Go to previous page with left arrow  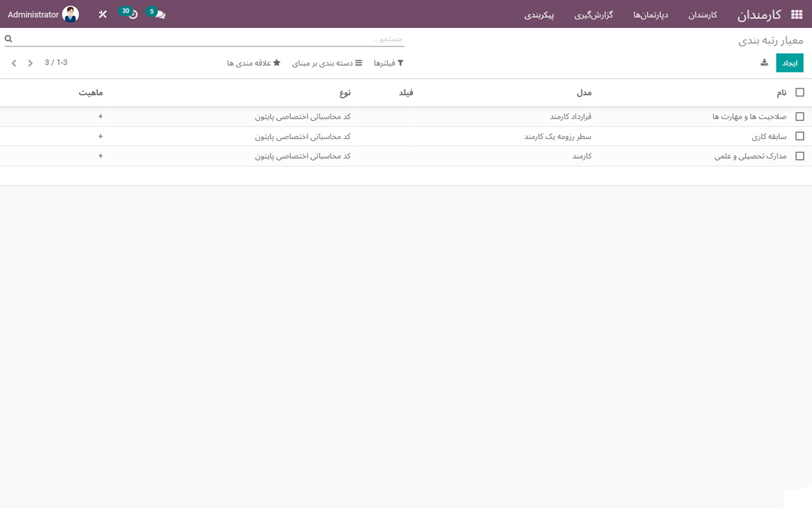(14, 63)
